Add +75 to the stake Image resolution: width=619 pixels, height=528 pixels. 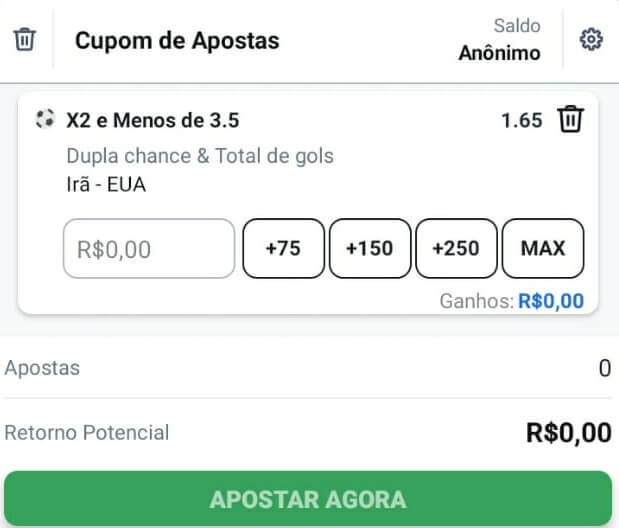(283, 248)
